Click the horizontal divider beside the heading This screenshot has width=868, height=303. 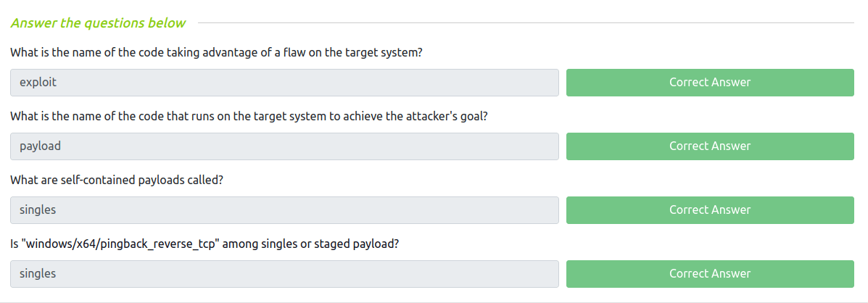pos(526,23)
